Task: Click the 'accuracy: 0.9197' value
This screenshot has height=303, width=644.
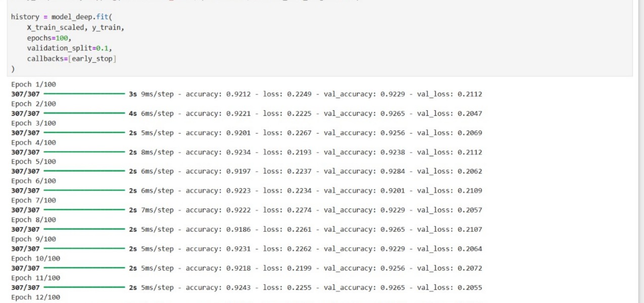Action: 218,171
